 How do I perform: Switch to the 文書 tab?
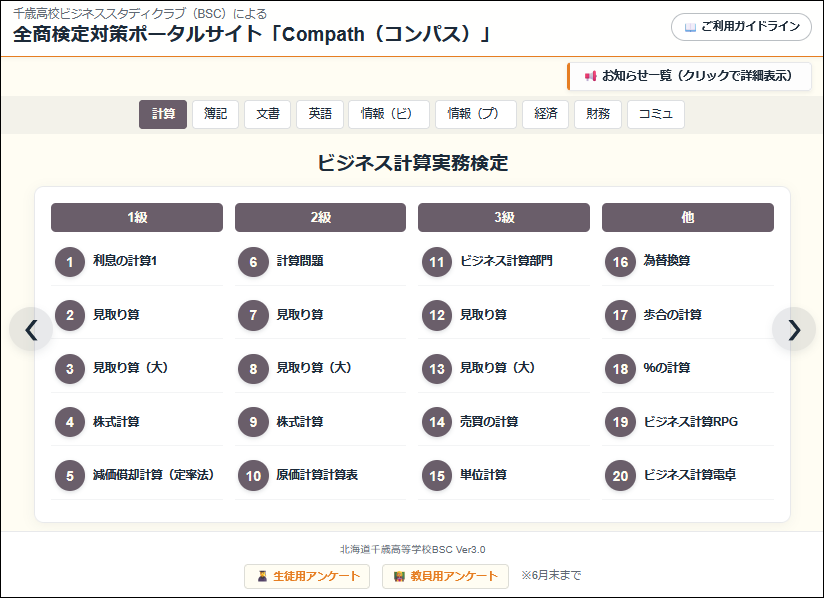click(x=267, y=114)
